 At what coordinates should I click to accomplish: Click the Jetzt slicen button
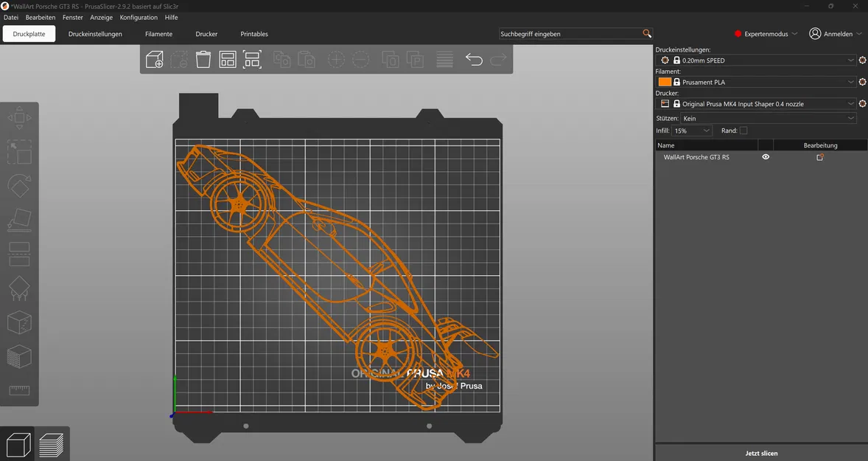tap(761, 453)
